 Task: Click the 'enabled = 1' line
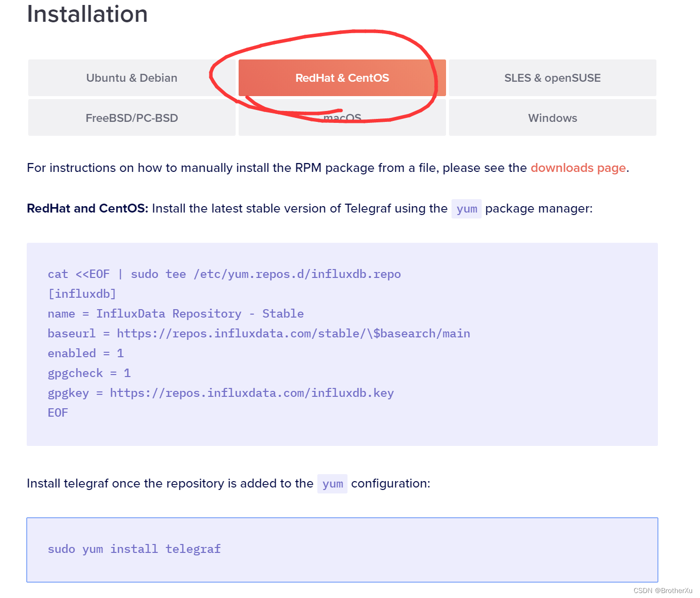click(86, 353)
